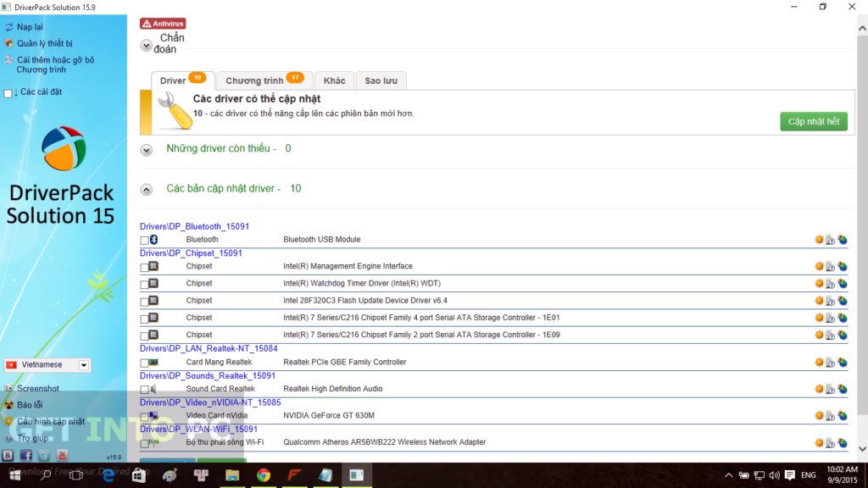Open Google Chrome from the taskbar

pos(264,475)
